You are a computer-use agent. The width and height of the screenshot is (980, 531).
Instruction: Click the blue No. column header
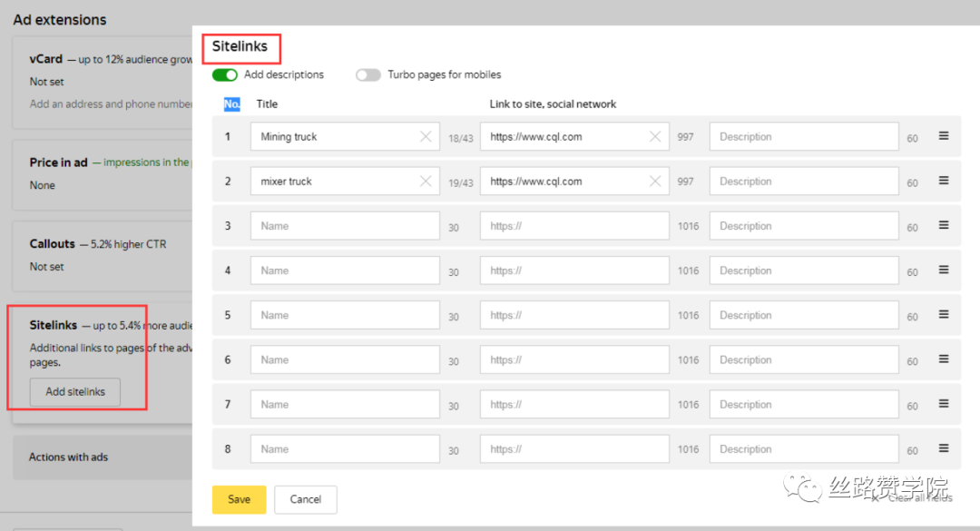click(230, 103)
